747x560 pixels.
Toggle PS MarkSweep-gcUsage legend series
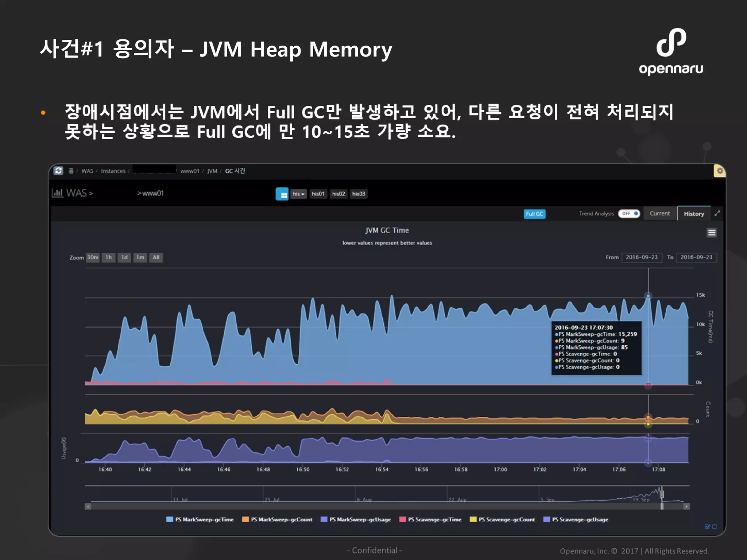point(356,520)
